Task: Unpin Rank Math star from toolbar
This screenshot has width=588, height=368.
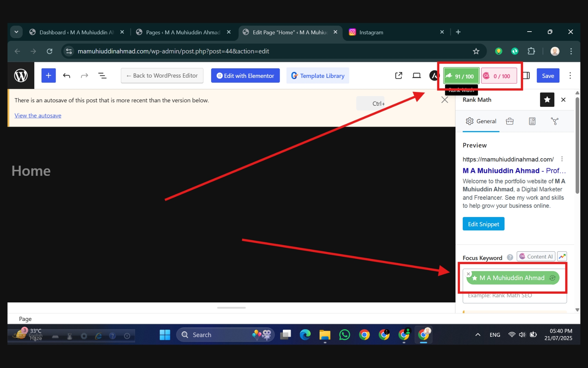Action: pyautogui.click(x=547, y=100)
